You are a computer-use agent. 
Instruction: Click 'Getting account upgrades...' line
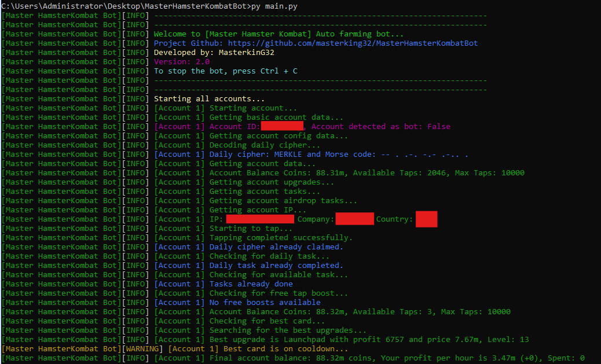(x=272, y=182)
